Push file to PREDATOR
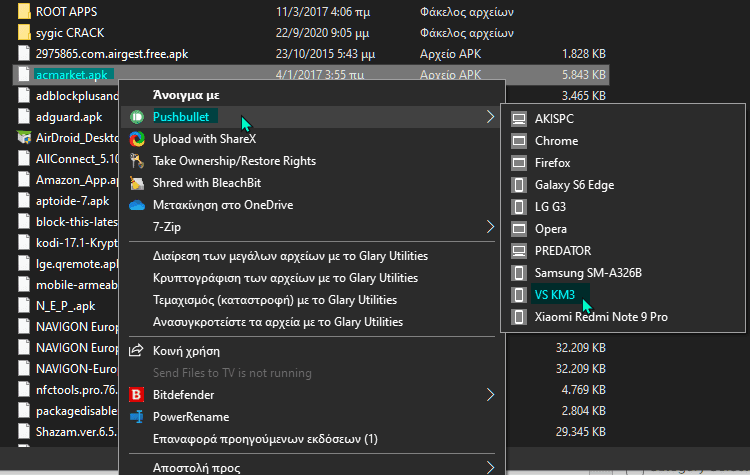Screen dimensions: 750x475 tap(623, 251)
